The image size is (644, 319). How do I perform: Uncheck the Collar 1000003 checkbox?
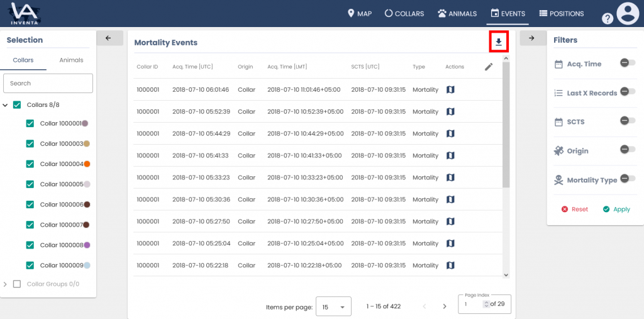tap(30, 144)
